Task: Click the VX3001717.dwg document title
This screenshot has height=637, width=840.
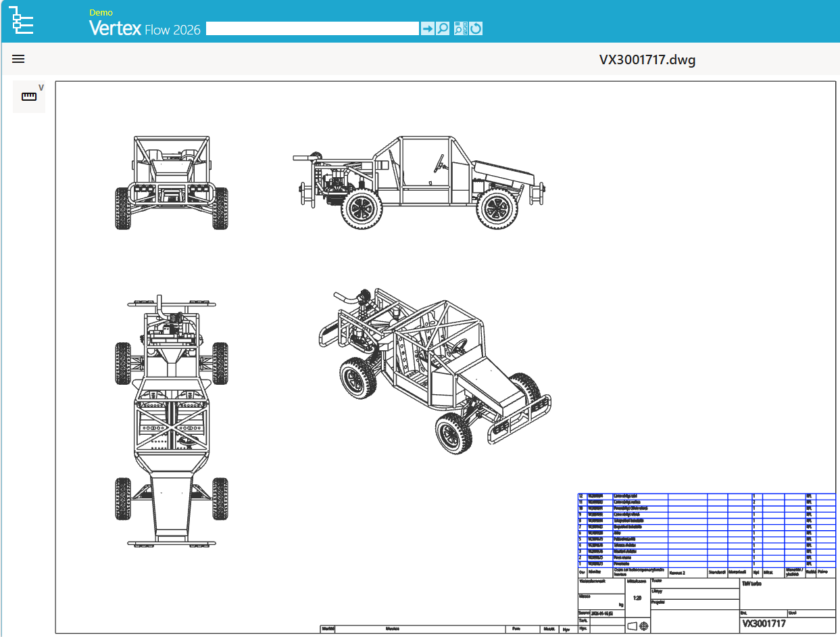Action: coord(647,60)
